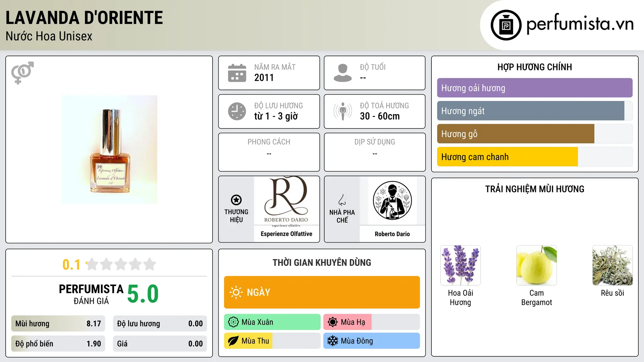Click the unisex gender symbol icon
Viewport: 644px width, 362px height.
22,73
